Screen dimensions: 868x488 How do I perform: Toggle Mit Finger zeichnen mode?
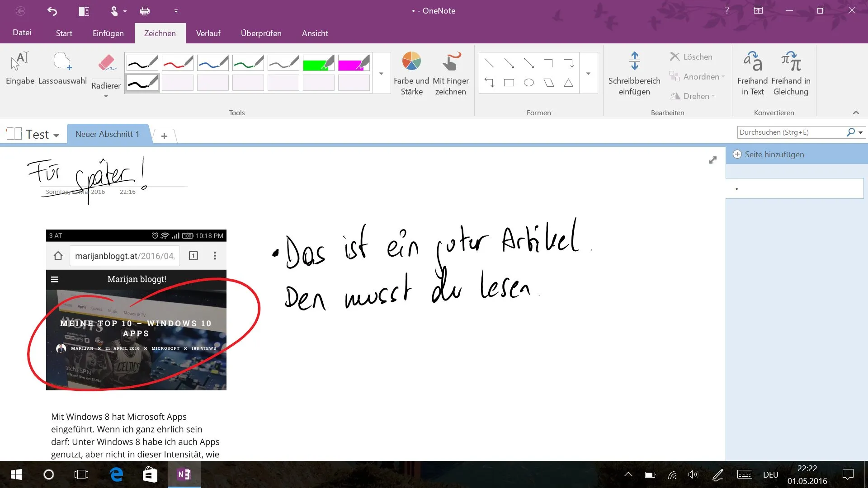pyautogui.click(x=450, y=72)
